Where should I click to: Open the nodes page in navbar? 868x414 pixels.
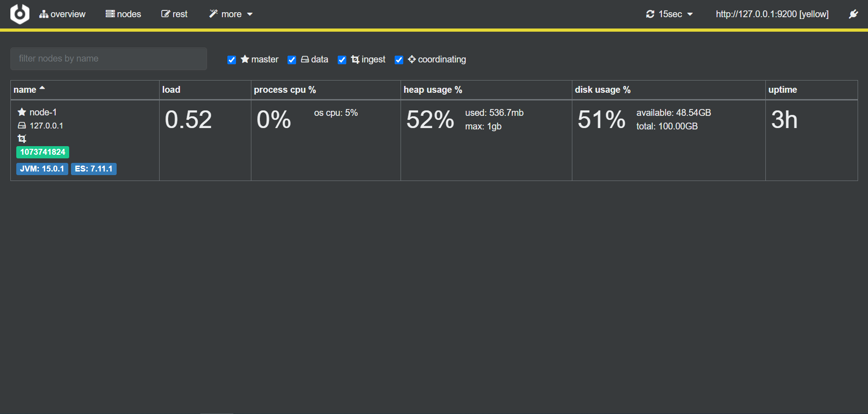tap(123, 14)
